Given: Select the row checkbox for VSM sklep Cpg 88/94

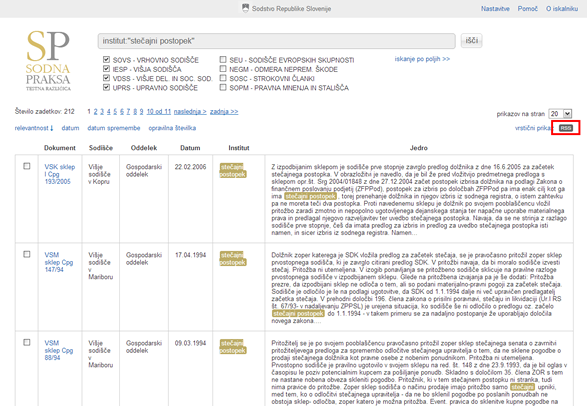Looking at the screenshot, I should 27,342.
